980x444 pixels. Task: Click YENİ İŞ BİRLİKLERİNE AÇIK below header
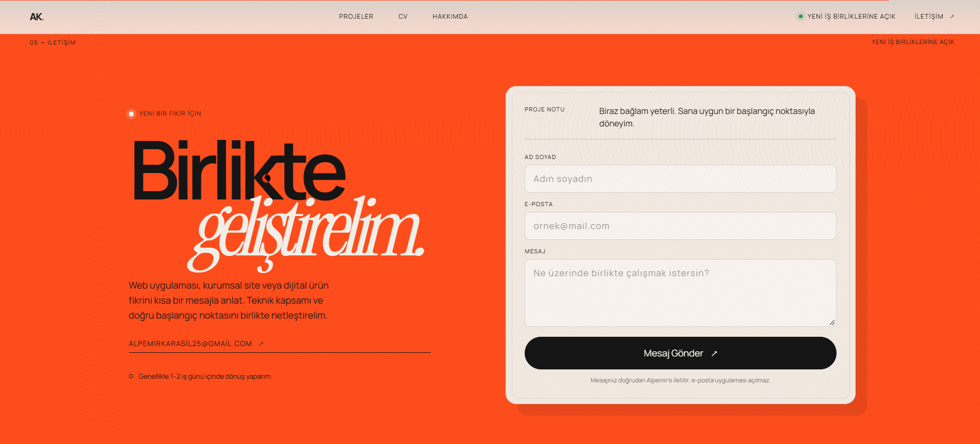click(913, 42)
